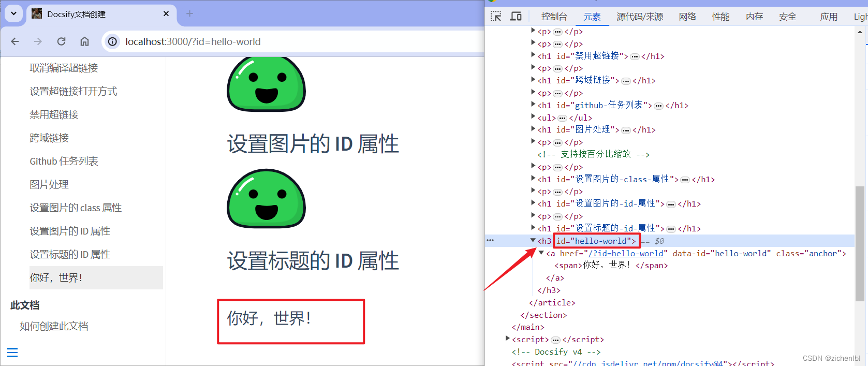Open a new tab with plus button

click(189, 14)
